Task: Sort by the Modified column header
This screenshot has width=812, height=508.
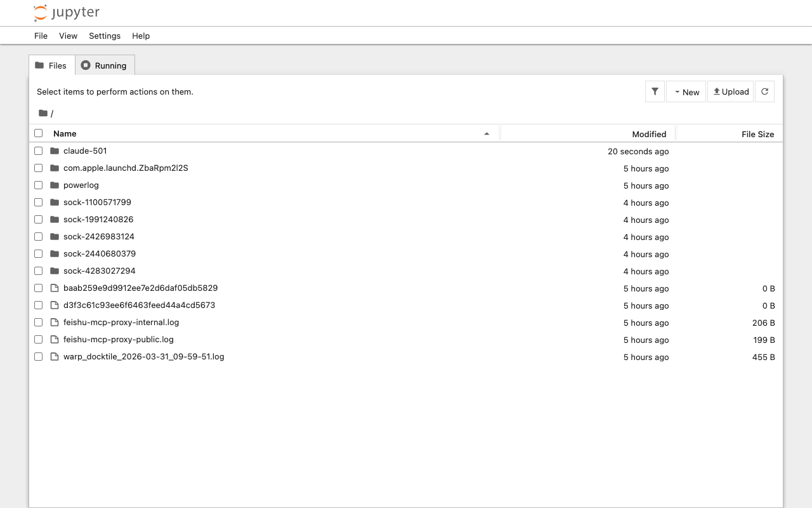Action: click(x=650, y=133)
